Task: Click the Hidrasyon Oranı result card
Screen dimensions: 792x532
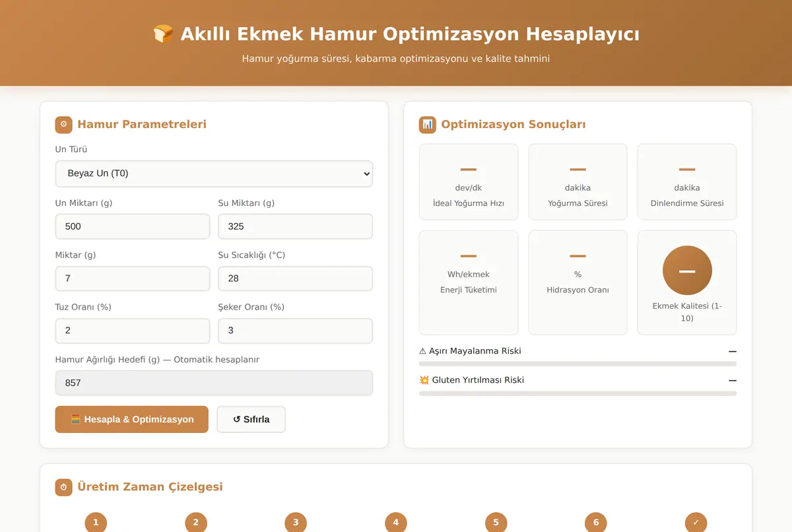Action: (577, 283)
